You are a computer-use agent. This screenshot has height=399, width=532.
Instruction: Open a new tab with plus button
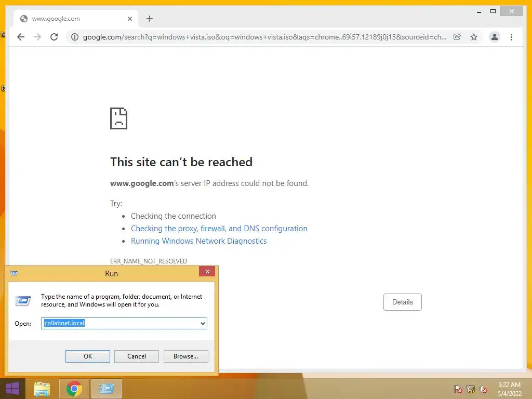149,19
